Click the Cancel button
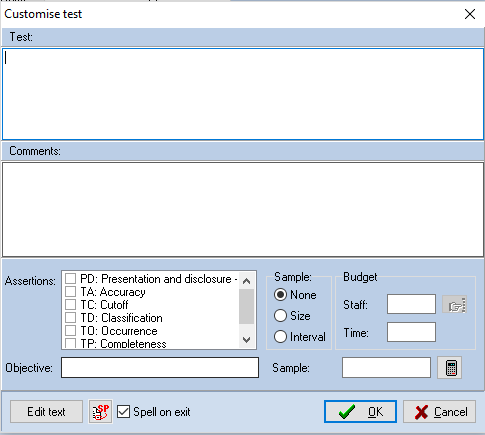Screen dimensions: 485x435 (x=439, y=412)
